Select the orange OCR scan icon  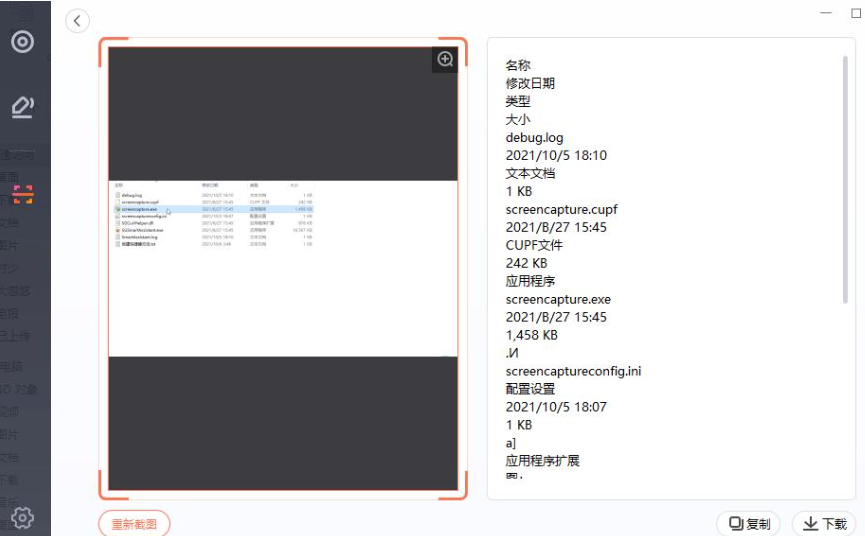pyautogui.click(x=22, y=194)
